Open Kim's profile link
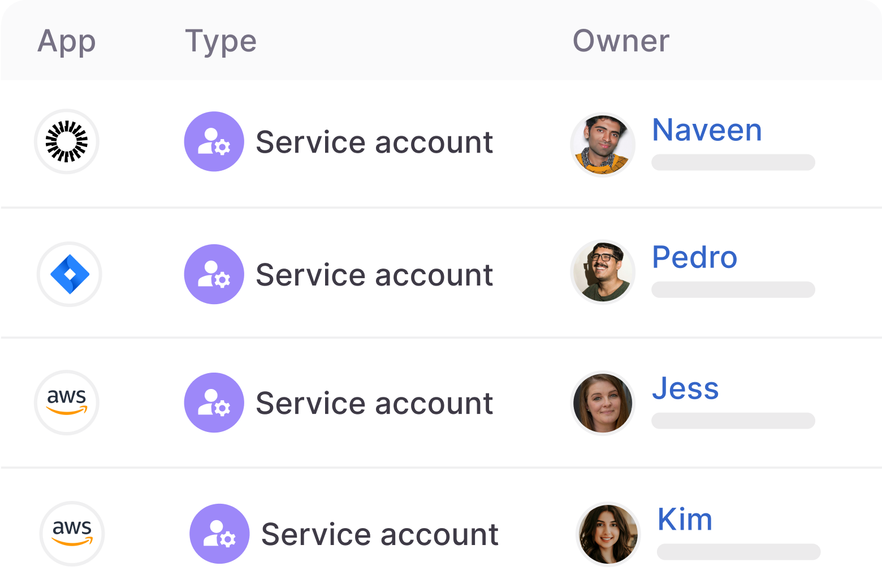This screenshot has width=882, height=588. pyautogui.click(x=685, y=520)
